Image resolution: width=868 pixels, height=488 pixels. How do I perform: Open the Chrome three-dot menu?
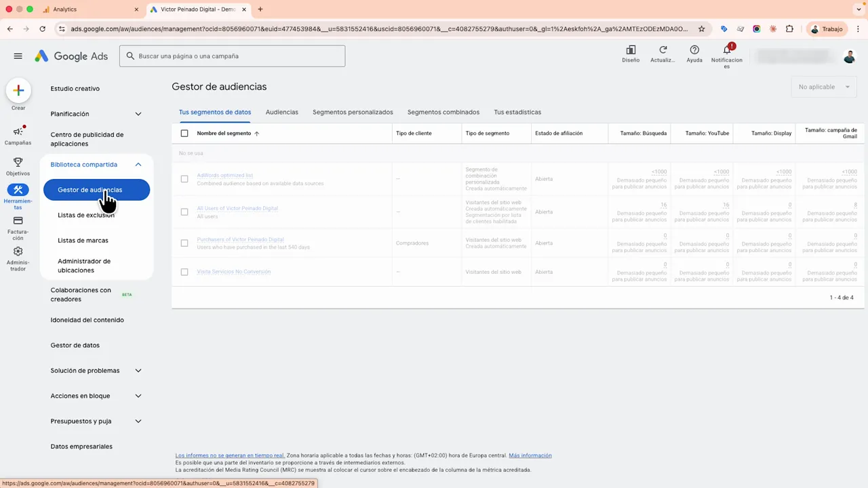point(859,29)
